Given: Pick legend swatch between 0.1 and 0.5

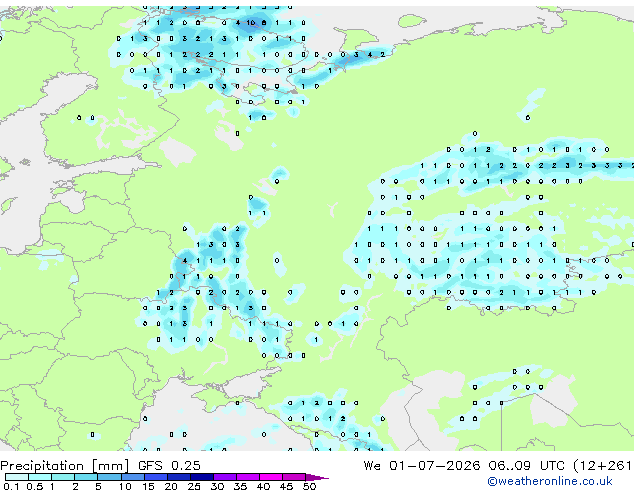Looking at the screenshot, I should coord(17,477).
